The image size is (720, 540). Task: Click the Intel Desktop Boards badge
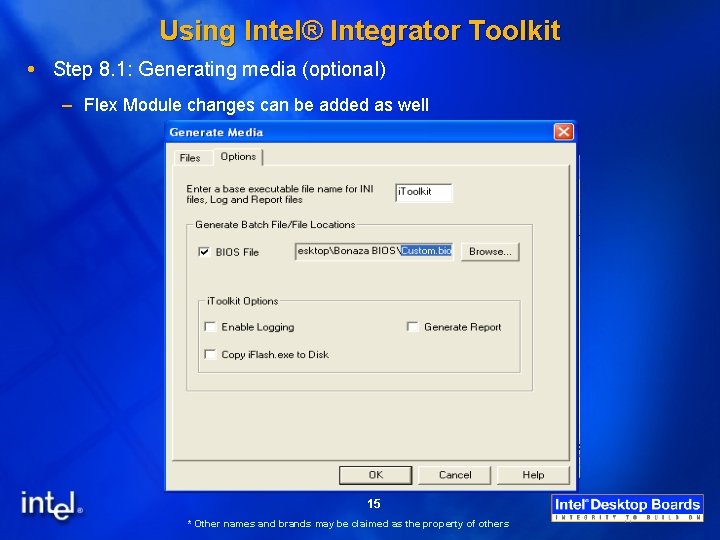coord(627,508)
